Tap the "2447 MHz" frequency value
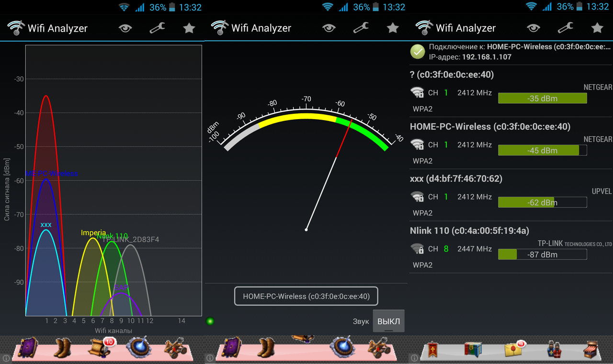The image size is (613, 364). point(475,249)
